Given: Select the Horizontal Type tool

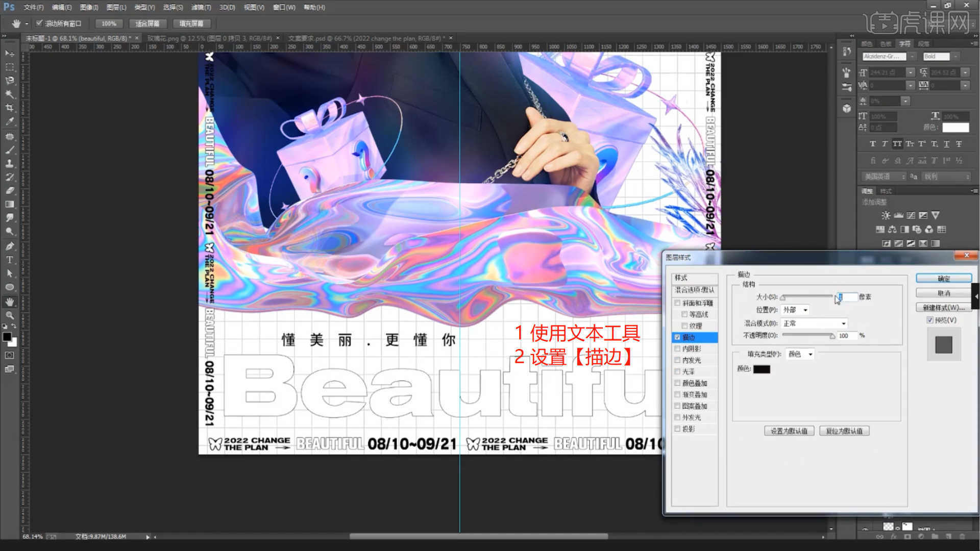Looking at the screenshot, I should 10,260.
